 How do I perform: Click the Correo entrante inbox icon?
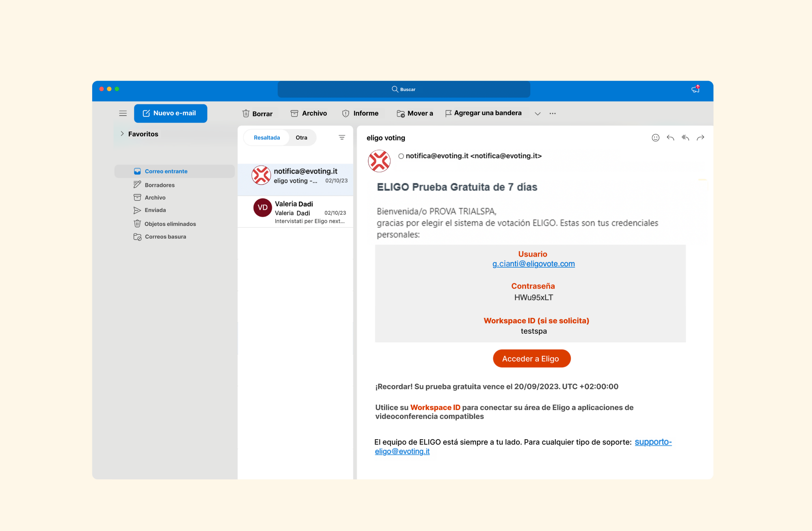click(x=137, y=171)
